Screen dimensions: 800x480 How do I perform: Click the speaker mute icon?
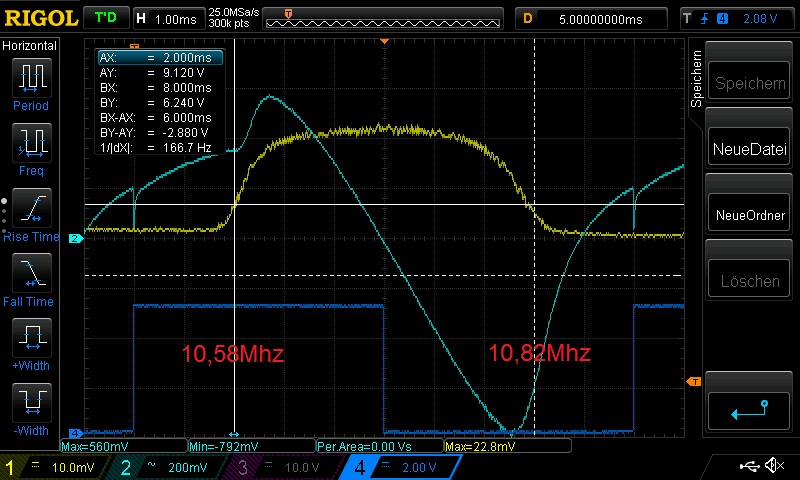[773, 466]
